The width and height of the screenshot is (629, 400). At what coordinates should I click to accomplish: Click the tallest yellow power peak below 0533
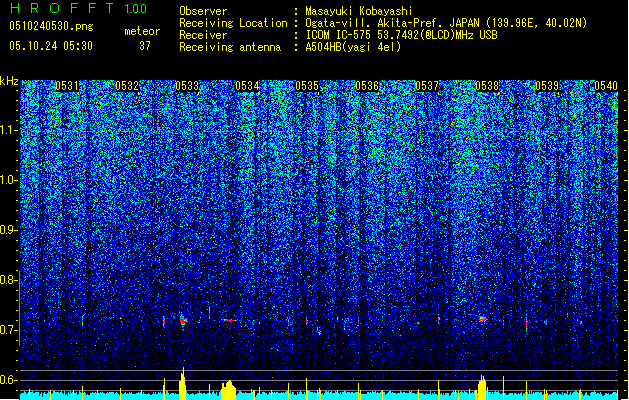(183, 384)
